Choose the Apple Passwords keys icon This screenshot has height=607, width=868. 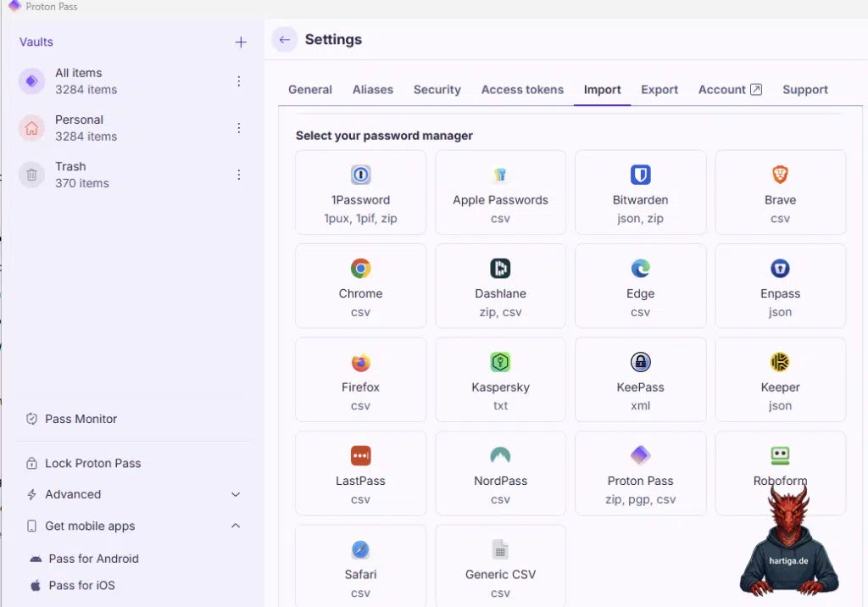[500, 175]
